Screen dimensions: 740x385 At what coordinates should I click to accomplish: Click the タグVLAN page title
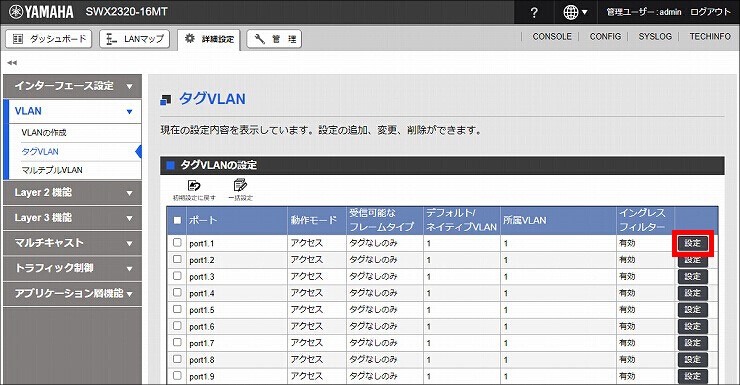212,99
